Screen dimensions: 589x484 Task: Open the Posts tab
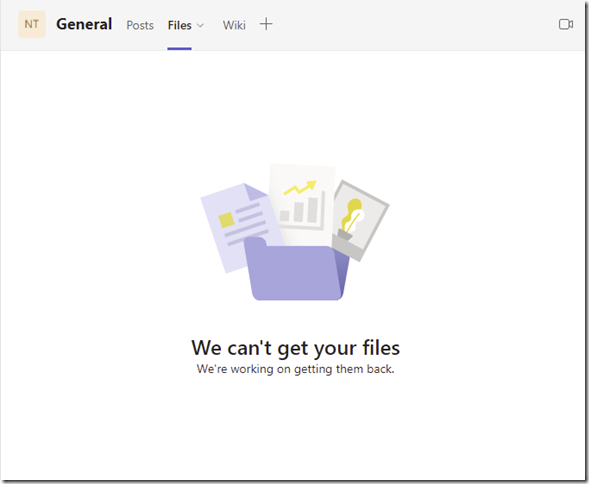(x=140, y=25)
